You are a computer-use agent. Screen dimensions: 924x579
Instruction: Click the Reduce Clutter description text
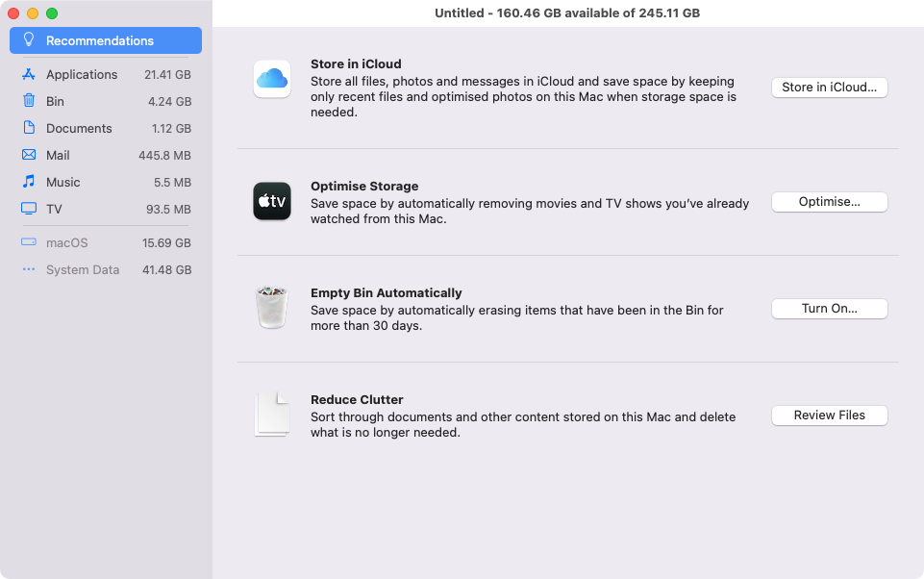[523, 424]
